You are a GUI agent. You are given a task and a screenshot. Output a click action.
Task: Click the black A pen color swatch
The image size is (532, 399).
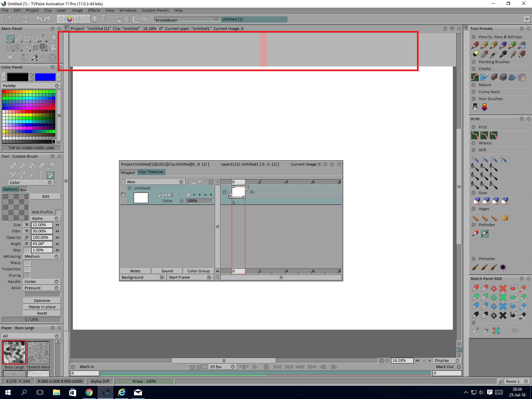pos(18,77)
